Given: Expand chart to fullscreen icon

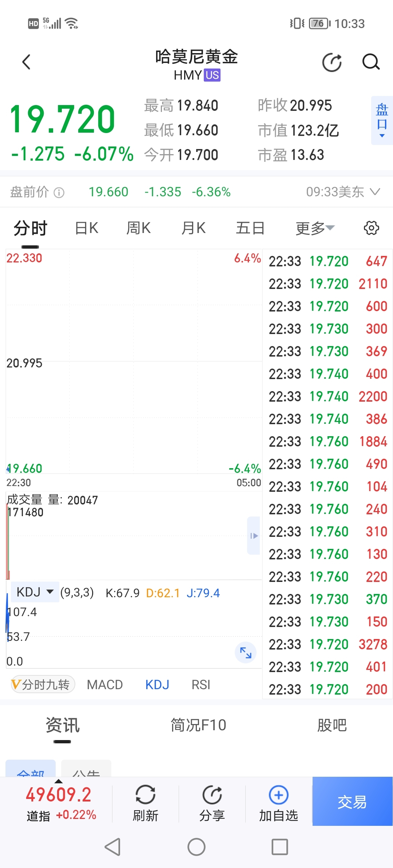Looking at the screenshot, I should (x=246, y=653).
